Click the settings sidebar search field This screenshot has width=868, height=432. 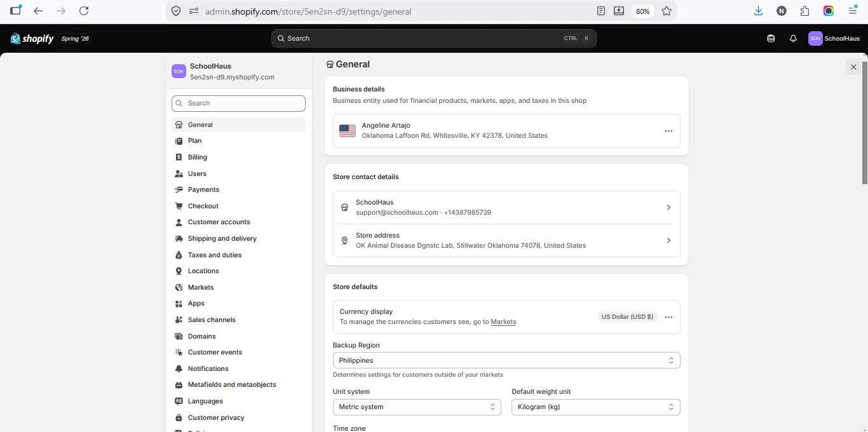pyautogui.click(x=238, y=103)
